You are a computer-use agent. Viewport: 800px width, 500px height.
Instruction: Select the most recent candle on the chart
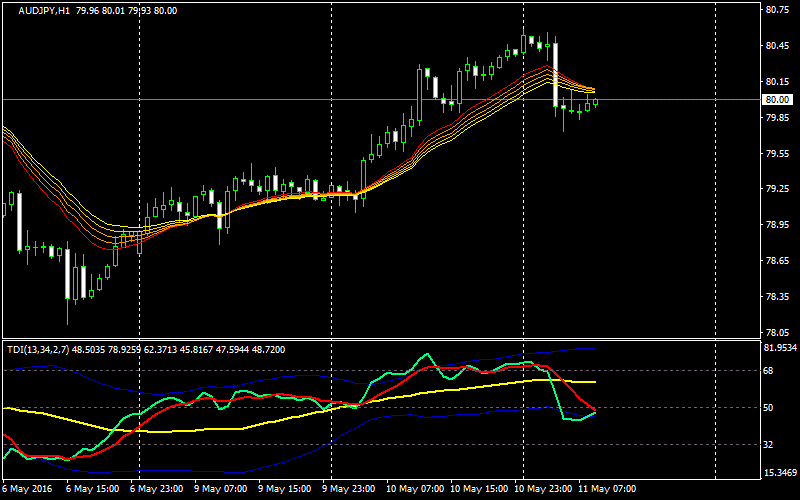(x=596, y=101)
